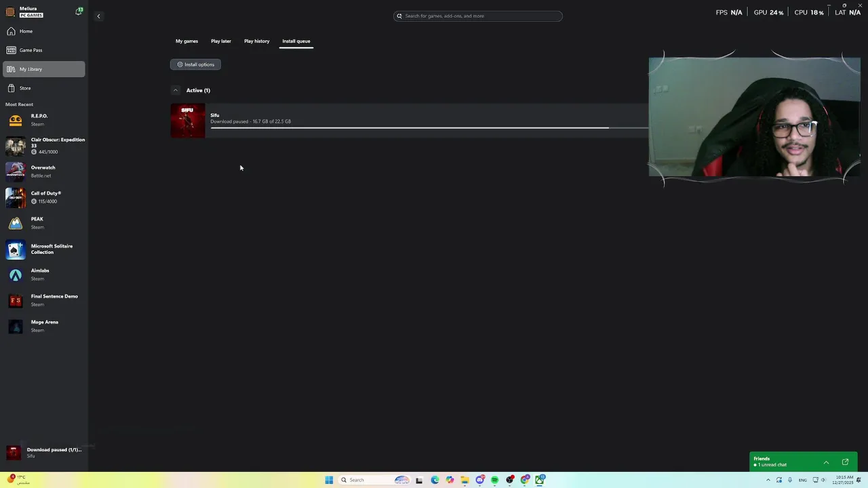Switch to the Play later tab
Viewport: 868px width, 488px height.
pyautogui.click(x=221, y=41)
